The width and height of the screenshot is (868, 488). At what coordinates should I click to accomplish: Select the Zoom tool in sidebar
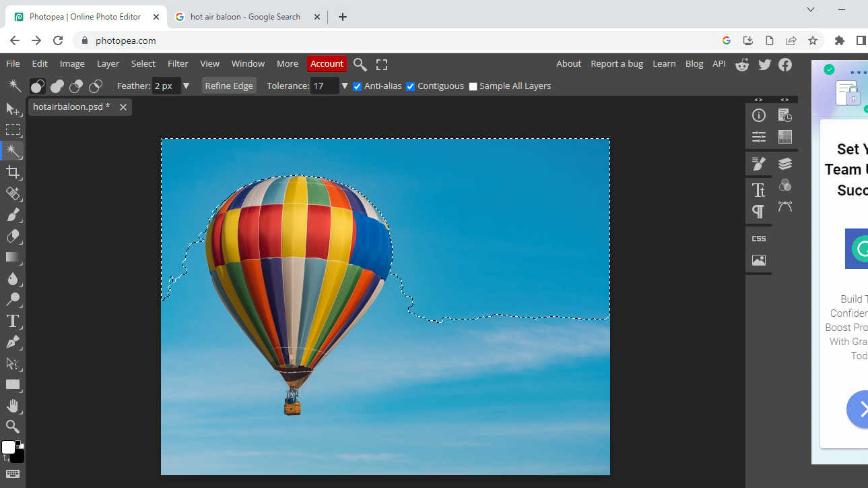13,427
